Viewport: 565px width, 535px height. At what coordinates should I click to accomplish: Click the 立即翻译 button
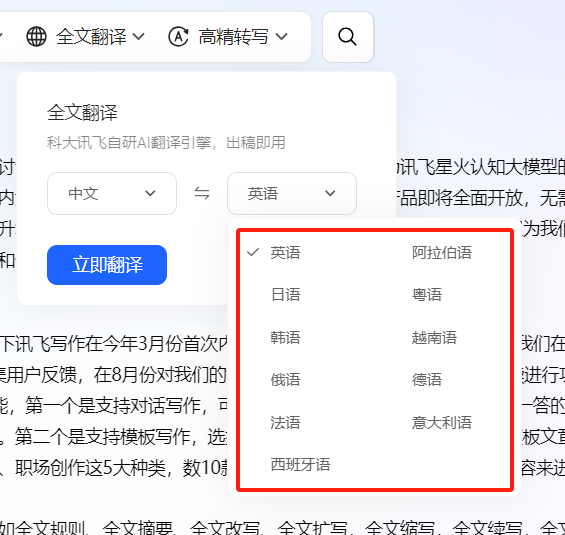pos(107,265)
